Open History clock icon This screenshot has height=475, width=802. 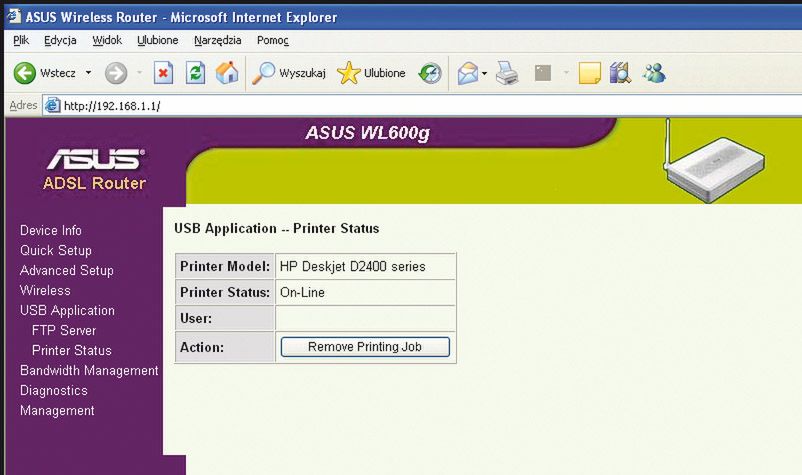point(430,74)
